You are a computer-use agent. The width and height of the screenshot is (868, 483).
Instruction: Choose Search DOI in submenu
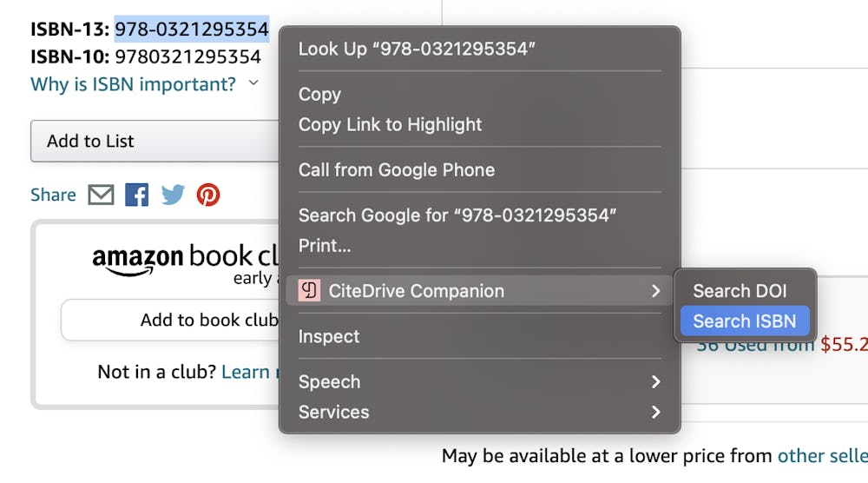[x=745, y=291]
